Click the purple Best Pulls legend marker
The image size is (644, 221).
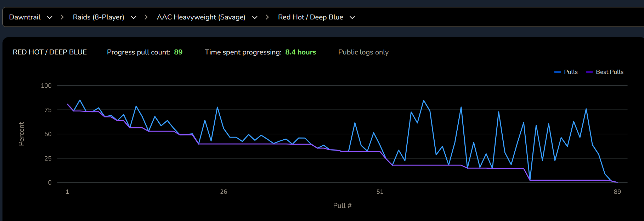click(x=589, y=72)
